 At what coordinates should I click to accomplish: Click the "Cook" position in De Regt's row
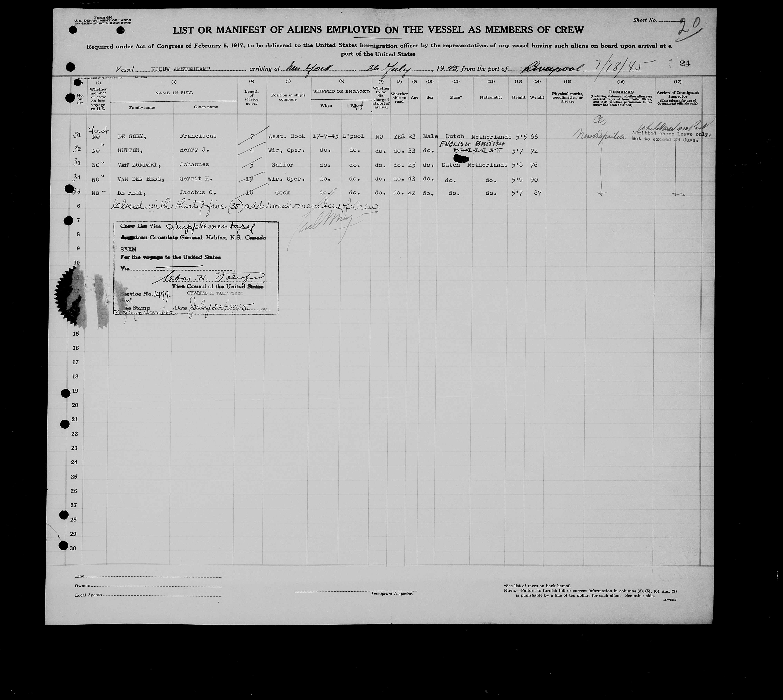[282, 193]
